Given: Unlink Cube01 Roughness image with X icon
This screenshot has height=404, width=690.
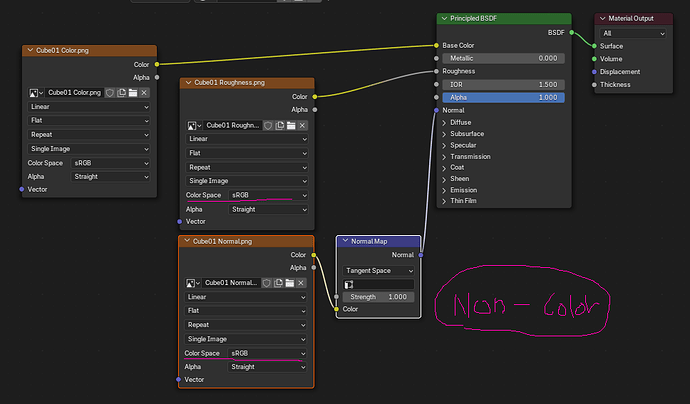Looking at the screenshot, I should click(x=302, y=125).
